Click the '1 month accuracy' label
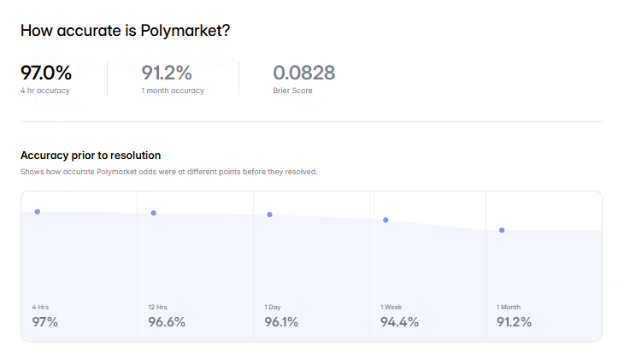The height and width of the screenshot is (364, 624). (173, 91)
